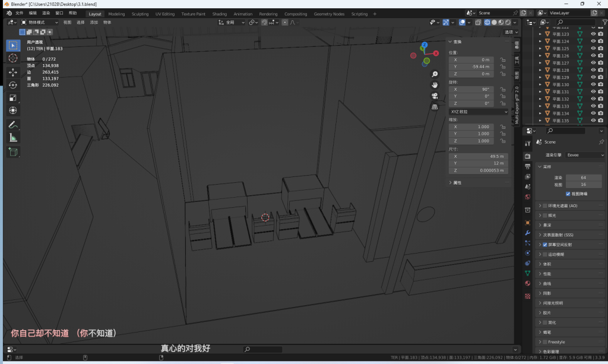
Task: Activate the Rotate tool
Action: coord(13,85)
